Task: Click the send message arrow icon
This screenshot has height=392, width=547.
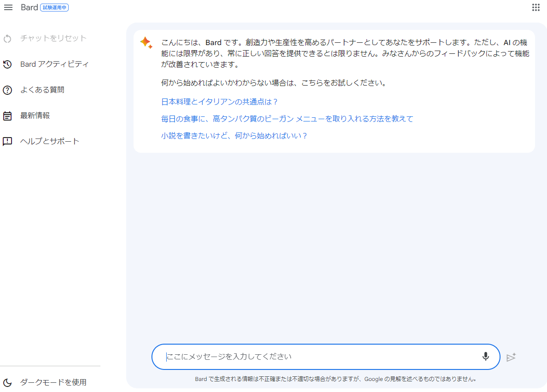Action: pyautogui.click(x=511, y=357)
